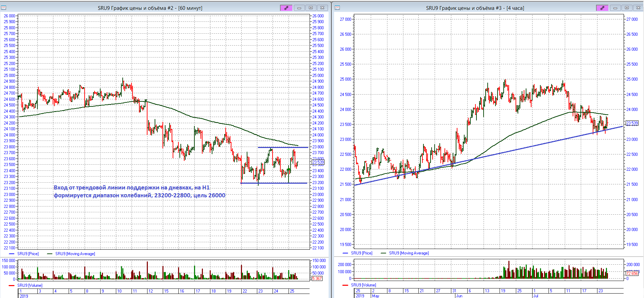
Task: Click the link-anchor icon in 4-hour chart title bar
Action: (602, 8)
